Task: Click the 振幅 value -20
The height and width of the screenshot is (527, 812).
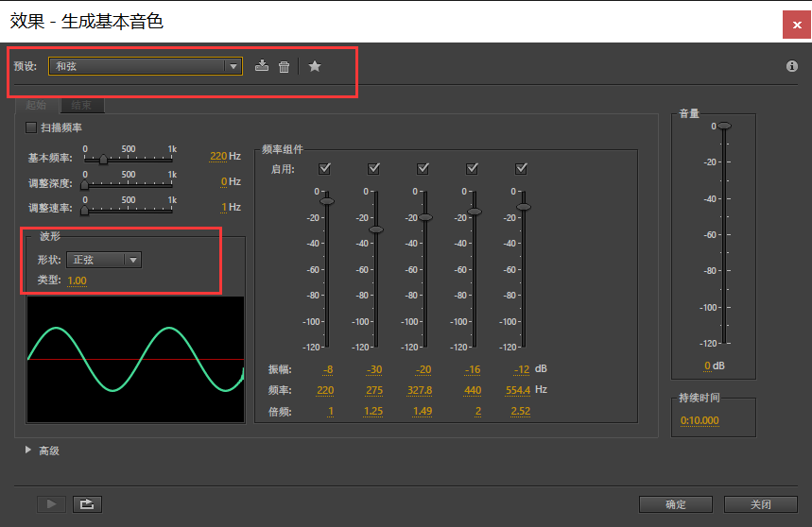Action: coord(423,369)
